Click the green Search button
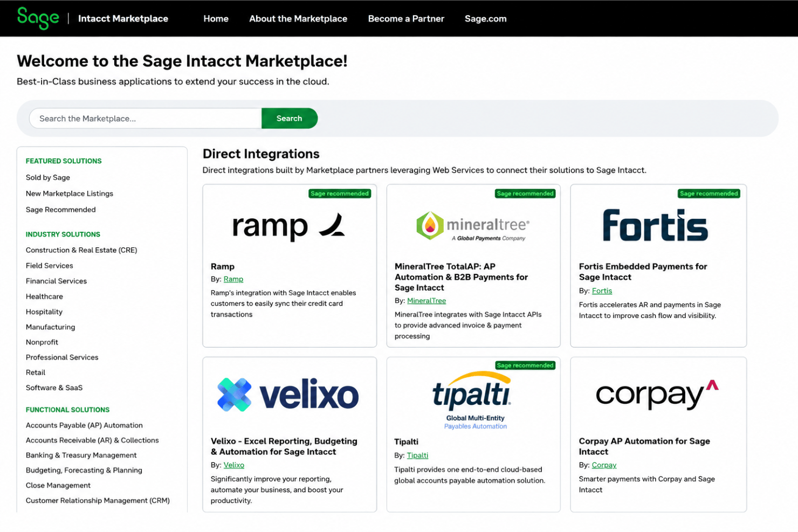The image size is (798, 532). tap(290, 119)
